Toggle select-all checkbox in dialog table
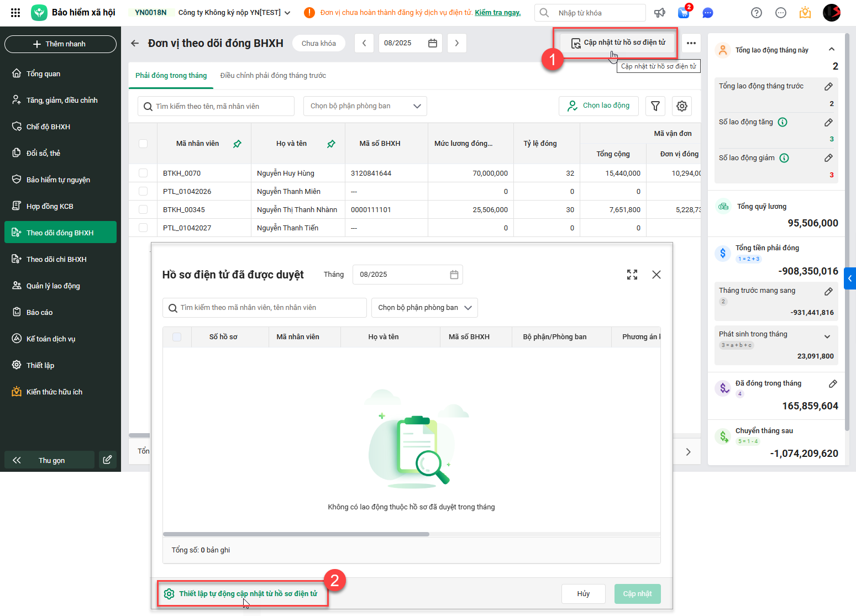Image resolution: width=856 pixels, height=616 pixels. [177, 337]
